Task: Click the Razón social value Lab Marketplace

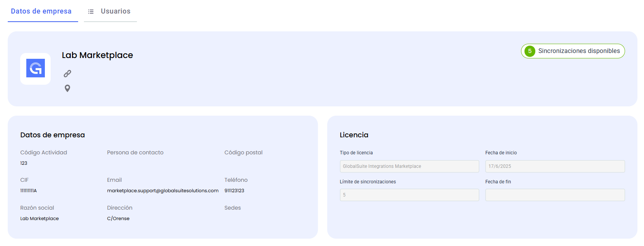Action: tap(39, 219)
